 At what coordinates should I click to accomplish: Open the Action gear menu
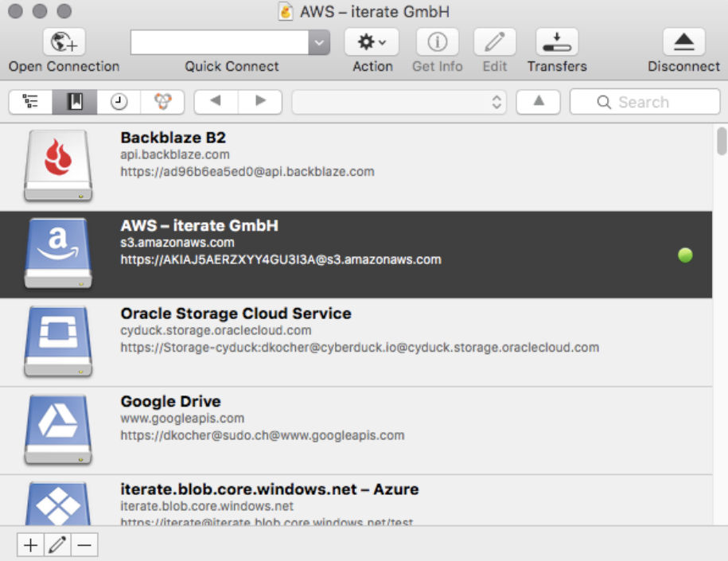coord(372,41)
